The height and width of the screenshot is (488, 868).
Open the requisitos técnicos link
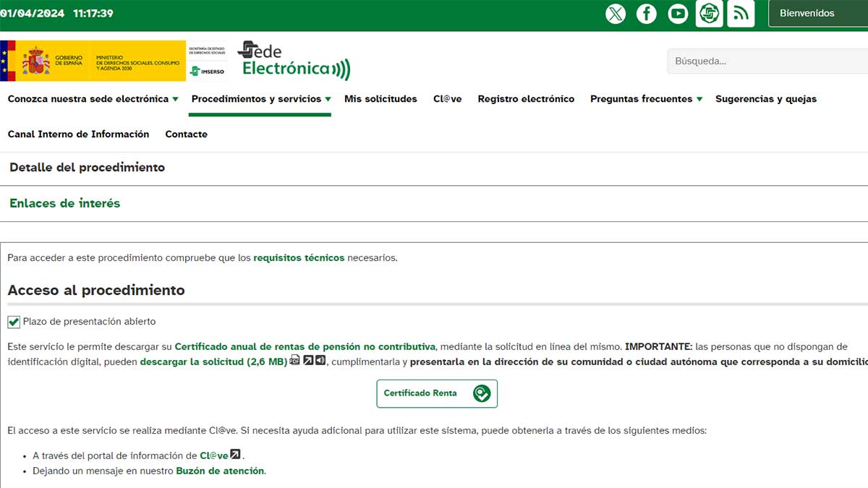tap(298, 257)
